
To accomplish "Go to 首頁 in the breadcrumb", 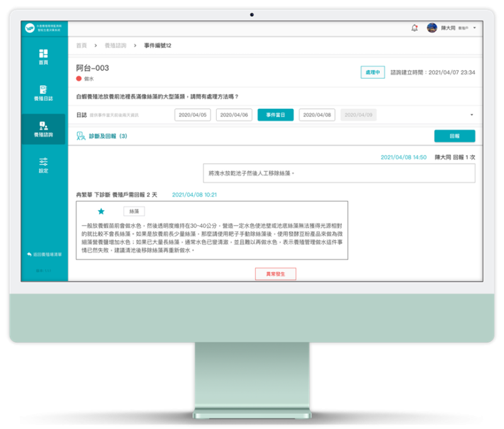I will (x=81, y=46).
